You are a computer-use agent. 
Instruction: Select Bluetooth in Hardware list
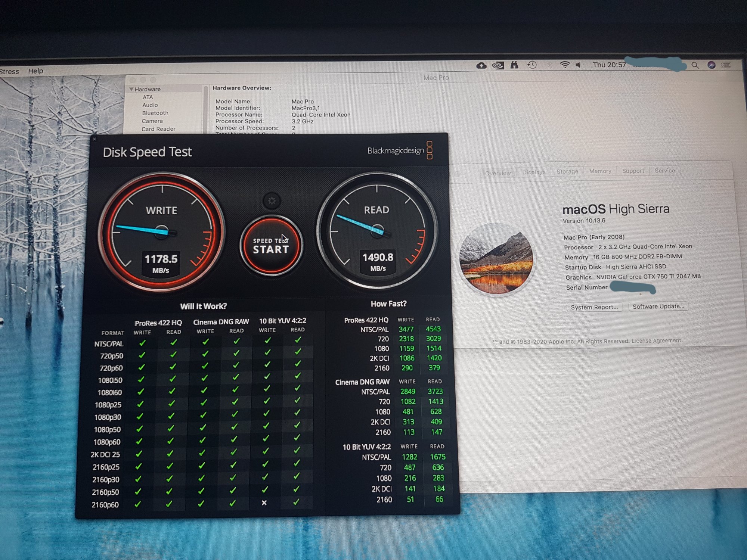(x=155, y=113)
